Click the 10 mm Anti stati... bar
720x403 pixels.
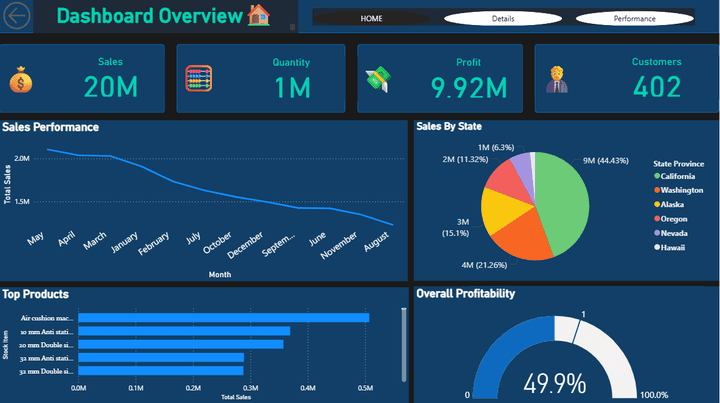click(x=184, y=331)
